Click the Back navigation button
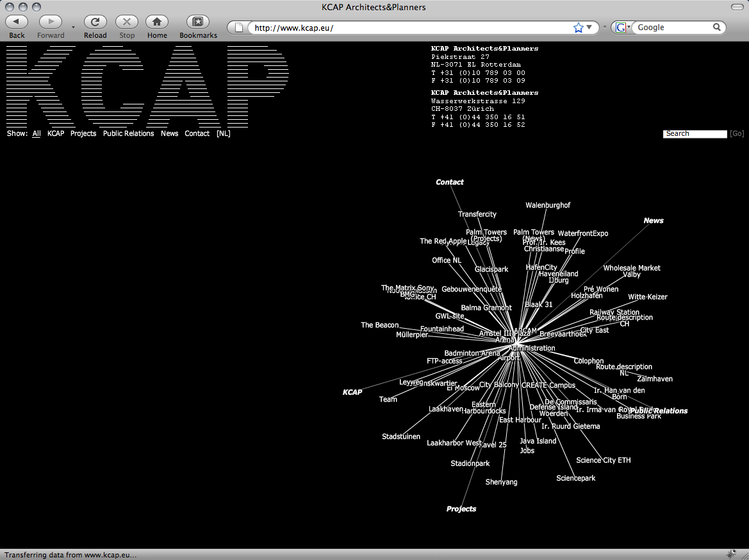The height and width of the screenshot is (560, 749). point(17,22)
